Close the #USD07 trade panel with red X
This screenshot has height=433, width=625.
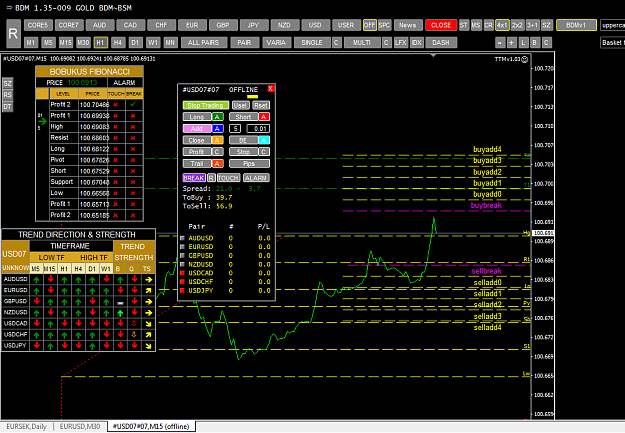click(x=271, y=89)
